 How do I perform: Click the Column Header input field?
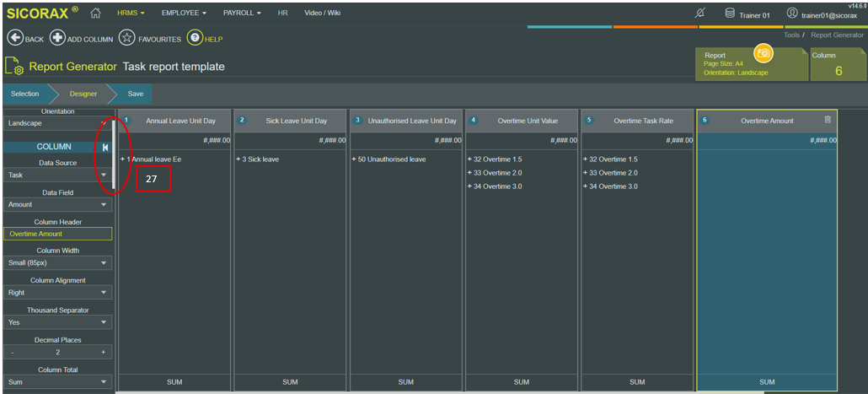coord(57,234)
